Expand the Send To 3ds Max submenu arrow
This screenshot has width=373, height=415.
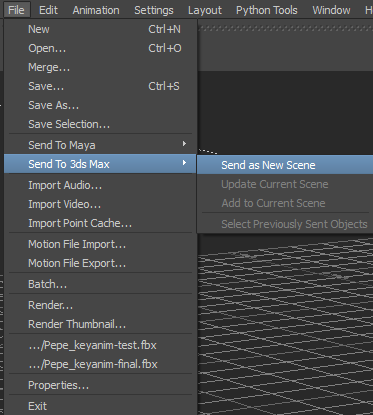tap(184, 163)
